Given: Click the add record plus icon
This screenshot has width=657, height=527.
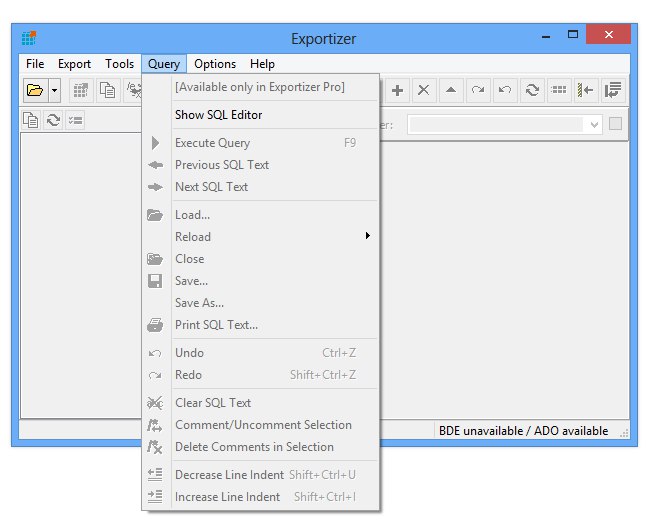Looking at the screenshot, I should (x=397, y=90).
